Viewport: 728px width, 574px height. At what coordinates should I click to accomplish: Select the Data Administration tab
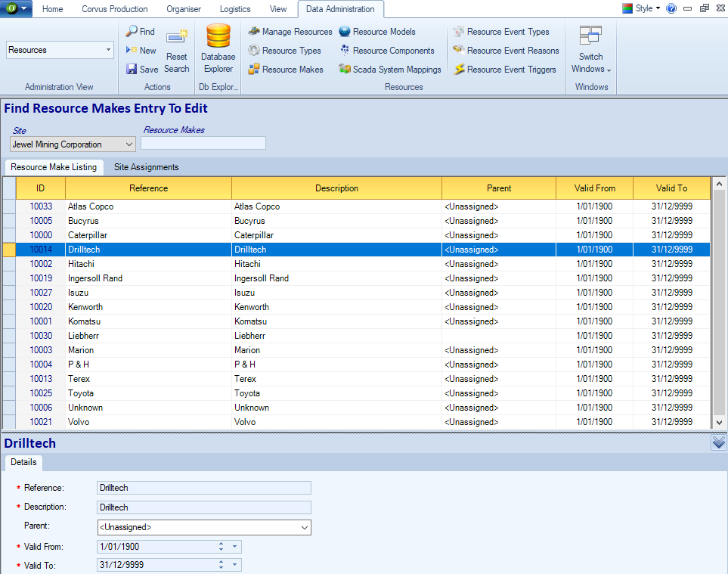point(340,9)
